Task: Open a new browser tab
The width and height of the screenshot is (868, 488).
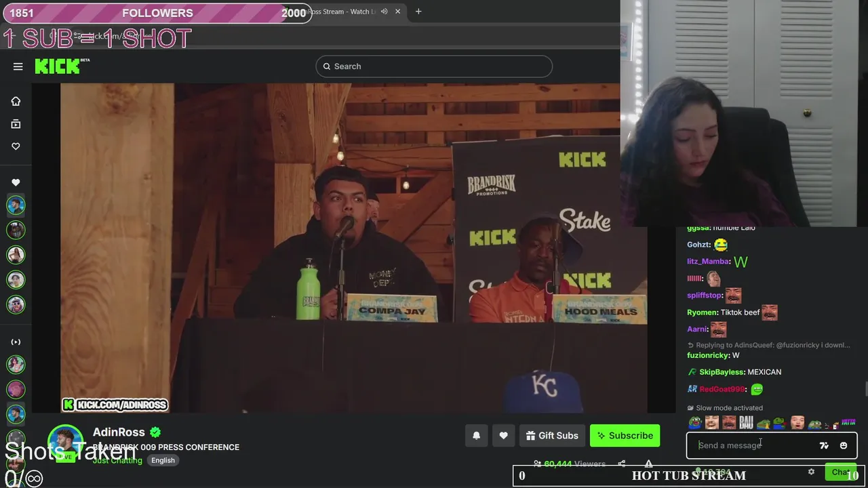Action: click(418, 12)
